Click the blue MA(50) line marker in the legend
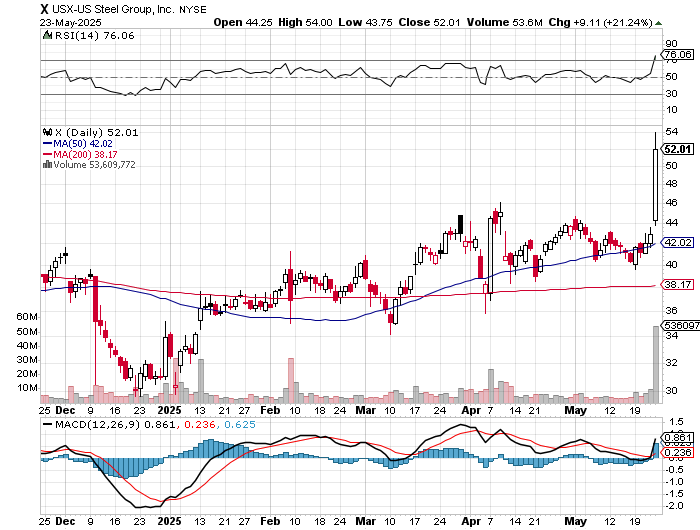This screenshot has width=700, height=530. pos(47,143)
